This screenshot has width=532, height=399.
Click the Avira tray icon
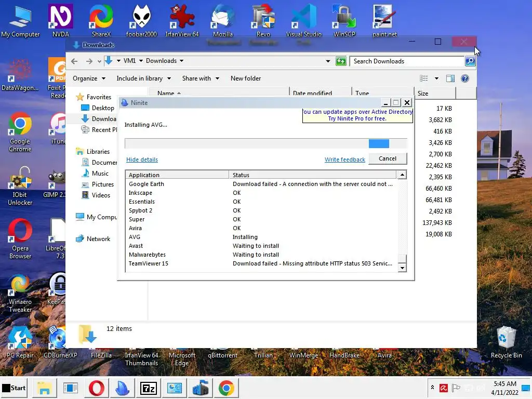tap(444, 388)
